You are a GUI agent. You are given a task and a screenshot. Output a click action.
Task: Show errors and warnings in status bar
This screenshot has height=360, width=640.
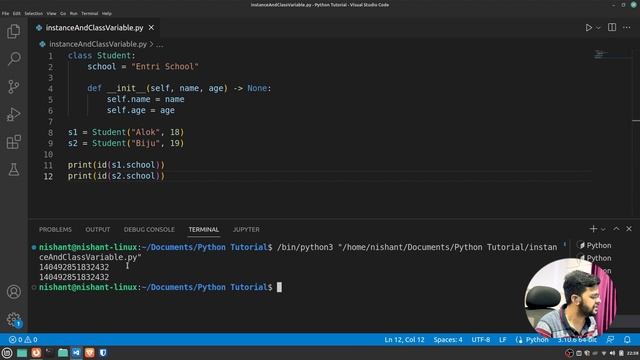23,340
